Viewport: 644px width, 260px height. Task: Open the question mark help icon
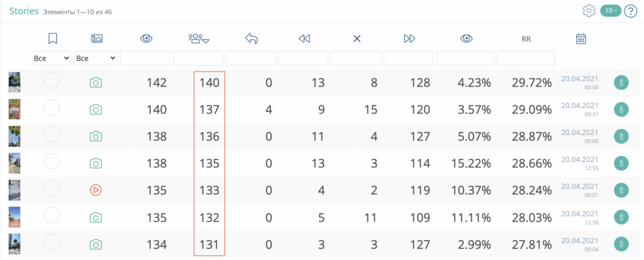[630, 11]
